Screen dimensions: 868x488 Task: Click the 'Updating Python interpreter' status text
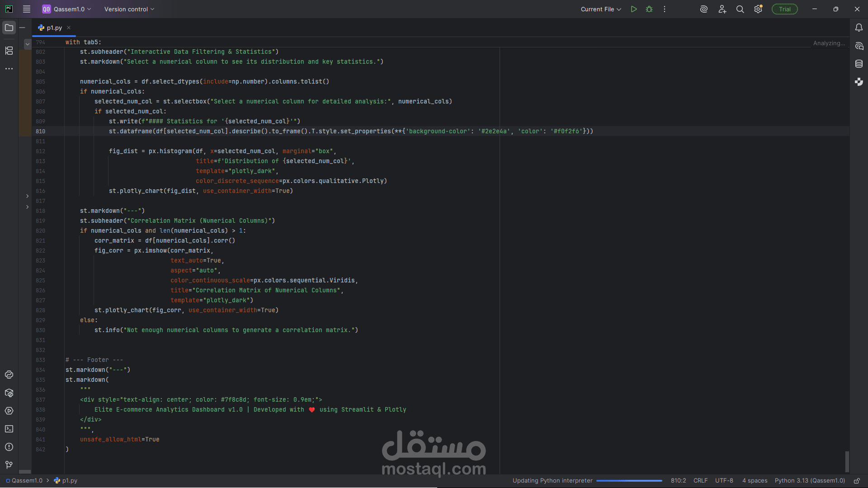[x=552, y=481]
